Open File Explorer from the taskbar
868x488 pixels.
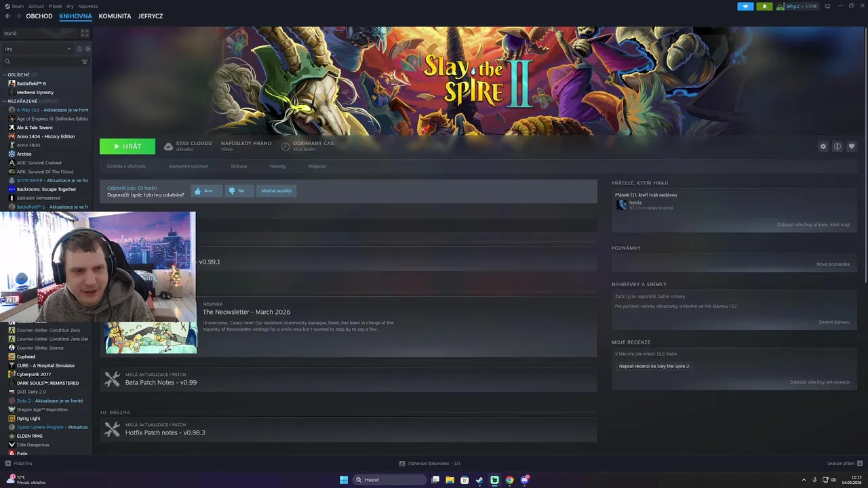(450, 480)
